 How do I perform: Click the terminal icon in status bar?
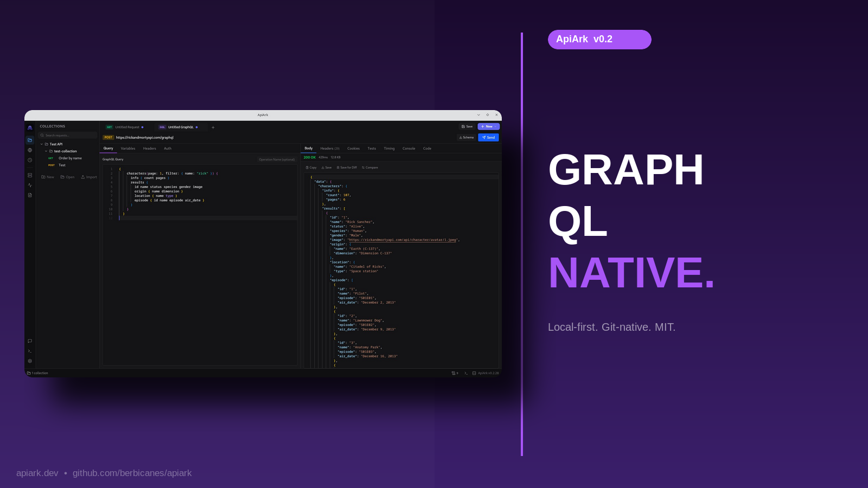[466, 373]
